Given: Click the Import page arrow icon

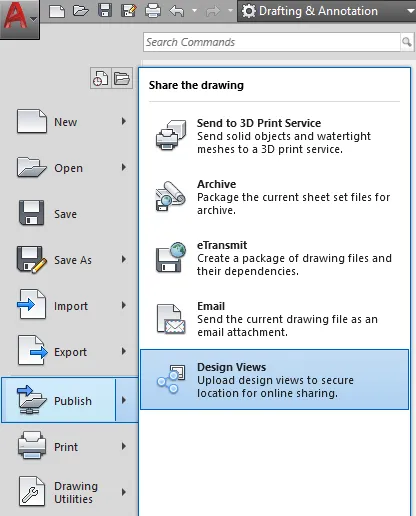Looking at the screenshot, I should pos(32,304).
